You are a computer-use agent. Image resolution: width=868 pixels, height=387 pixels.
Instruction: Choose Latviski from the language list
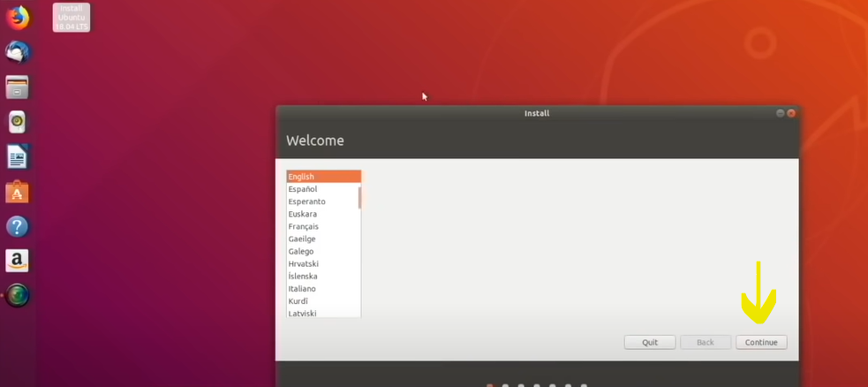point(324,313)
